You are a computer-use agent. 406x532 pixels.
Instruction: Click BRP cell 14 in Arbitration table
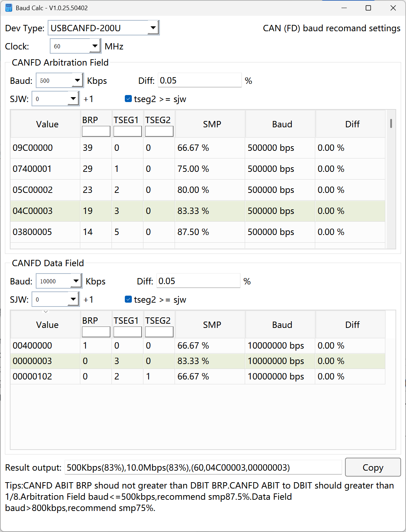point(96,232)
